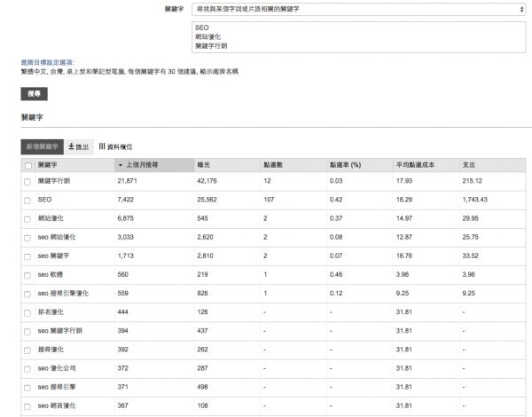Click the impressions column header
This screenshot has width=532, height=417.
click(227, 165)
